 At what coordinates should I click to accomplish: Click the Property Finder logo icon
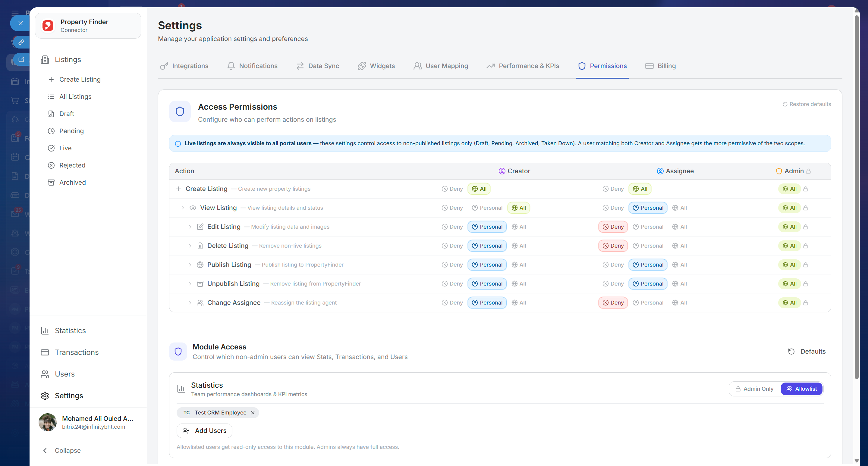(48, 26)
